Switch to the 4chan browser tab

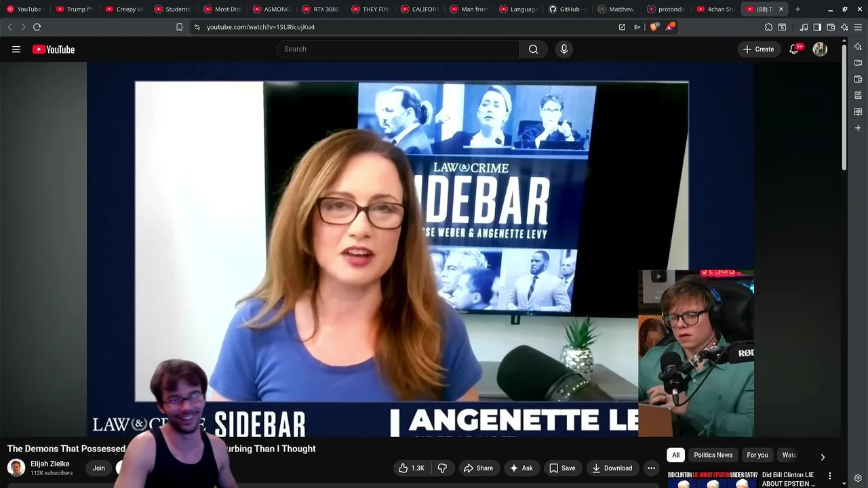click(x=715, y=9)
